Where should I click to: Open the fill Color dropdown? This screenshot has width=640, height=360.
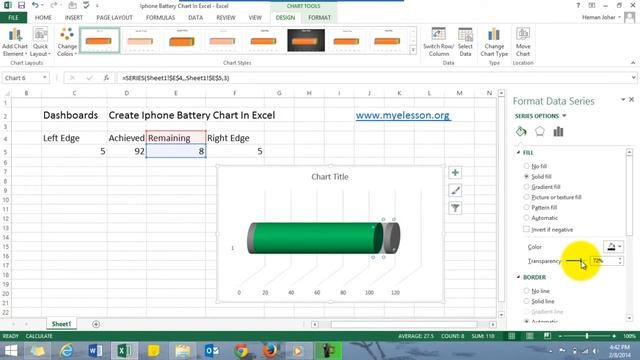[x=613, y=247]
